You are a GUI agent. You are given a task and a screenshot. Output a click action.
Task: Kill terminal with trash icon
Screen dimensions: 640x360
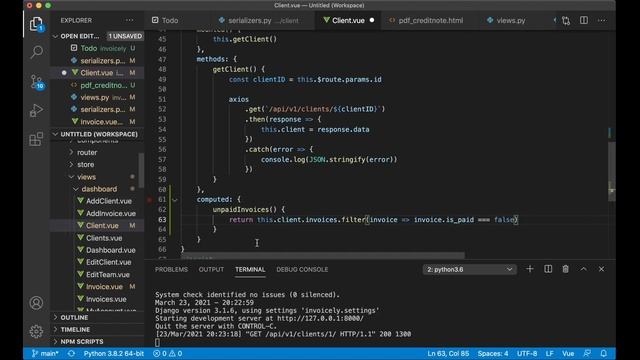coord(565,269)
